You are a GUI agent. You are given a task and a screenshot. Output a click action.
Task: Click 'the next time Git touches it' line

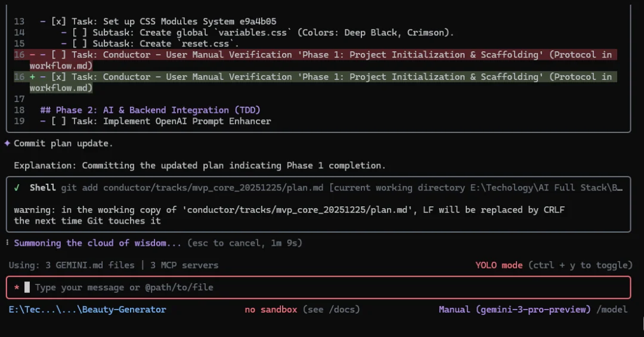pos(87,221)
